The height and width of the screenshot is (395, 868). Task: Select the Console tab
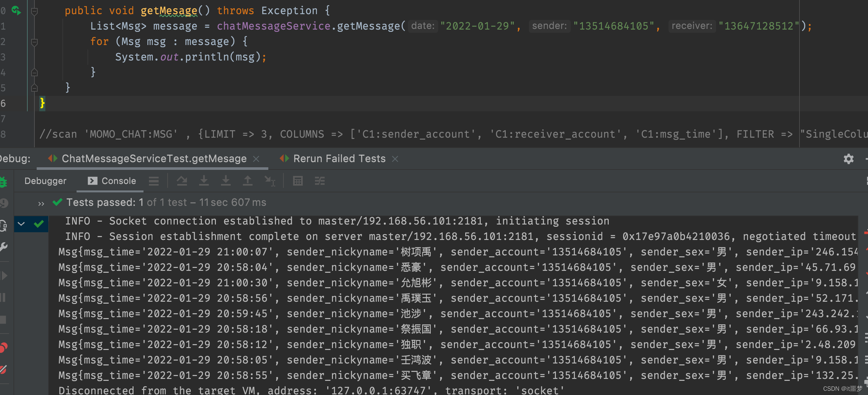[x=112, y=181]
